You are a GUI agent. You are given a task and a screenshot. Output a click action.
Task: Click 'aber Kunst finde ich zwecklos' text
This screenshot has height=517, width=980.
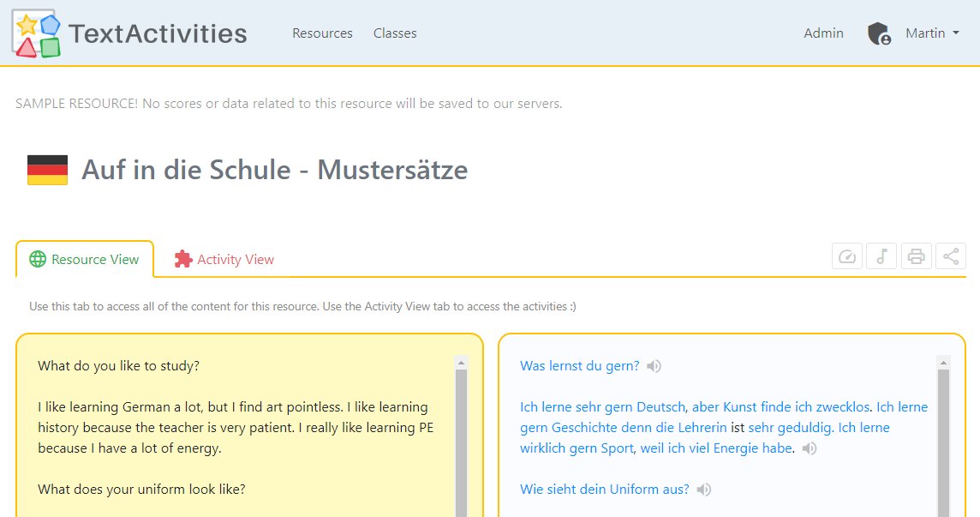click(x=780, y=407)
